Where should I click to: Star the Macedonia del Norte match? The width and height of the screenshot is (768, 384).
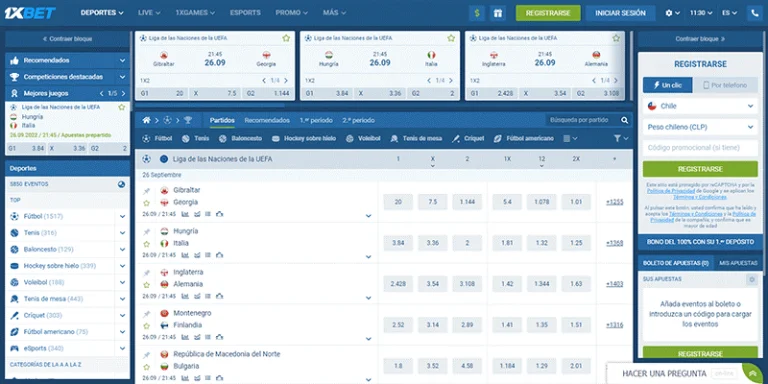[x=146, y=367]
